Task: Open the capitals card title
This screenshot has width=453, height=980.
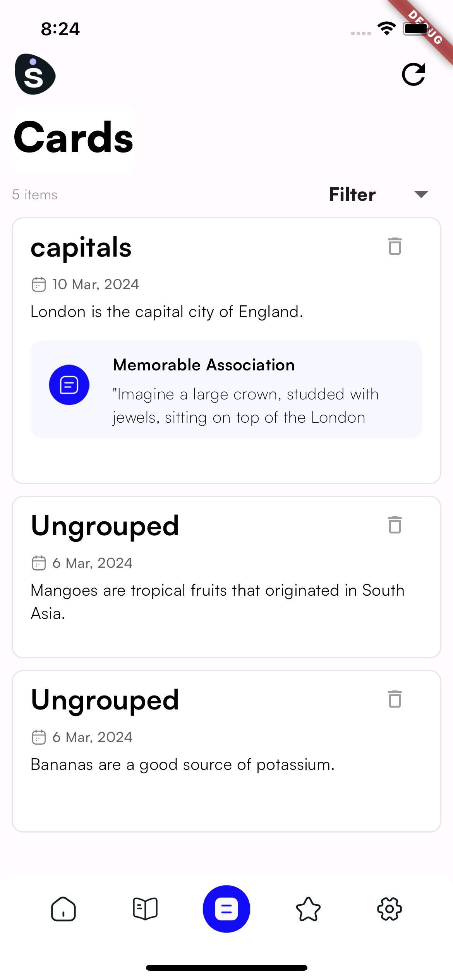Action: [x=81, y=248]
